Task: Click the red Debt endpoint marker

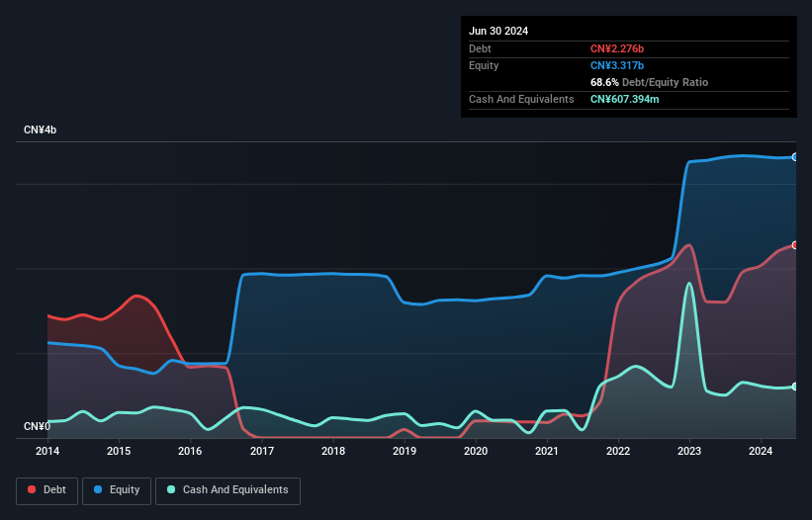Action: click(x=794, y=245)
